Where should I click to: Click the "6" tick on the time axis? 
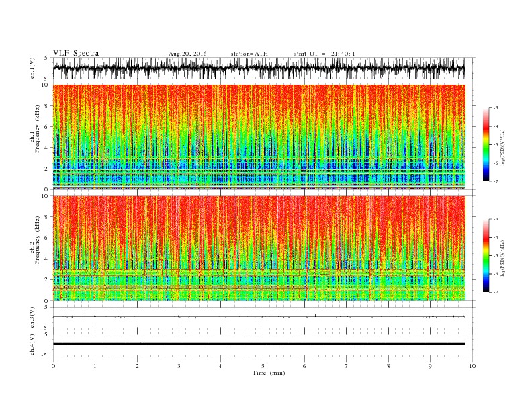click(x=304, y=366)
